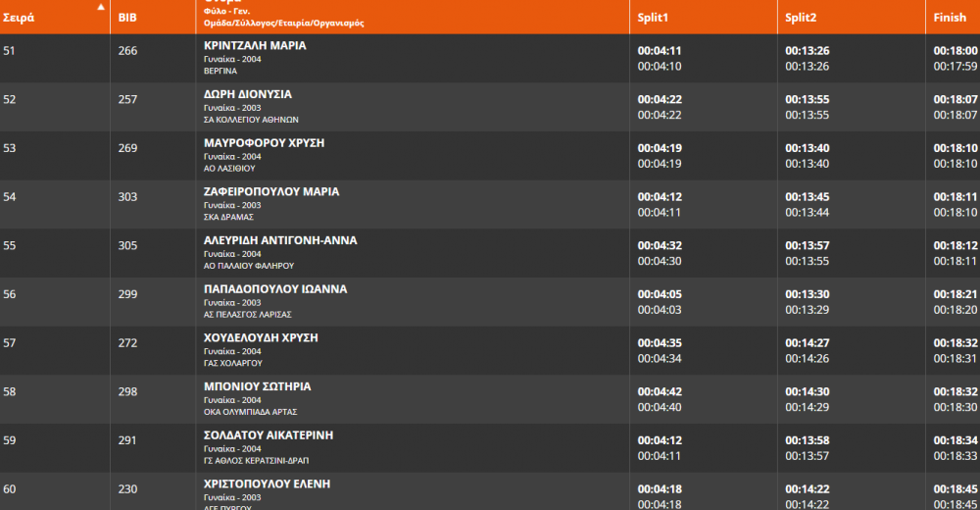The height and width of the screenshot is (510, 980).
Task: Click club name ΓΑΣ ΧΟΛΑΡΓΟΥ
Action: point(232,364)
